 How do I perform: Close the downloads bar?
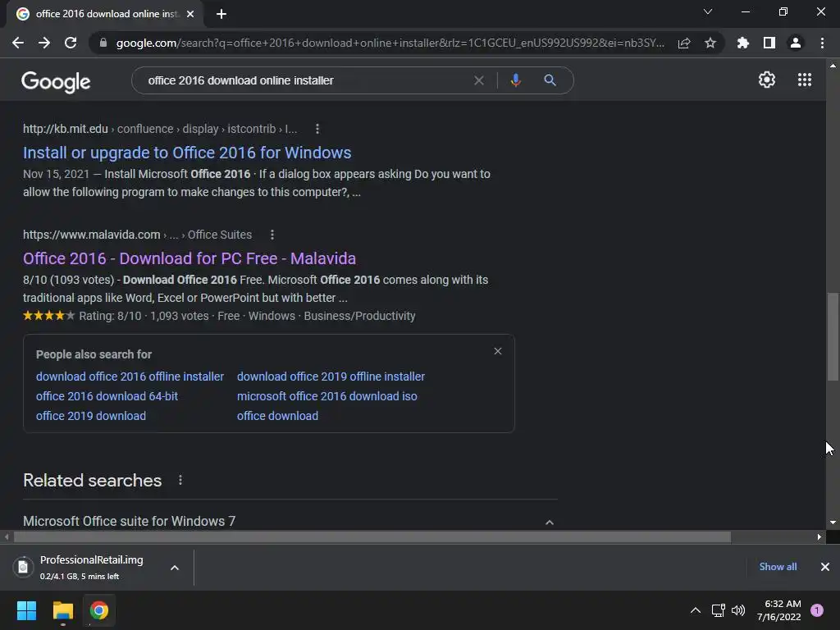coord(825,567)
